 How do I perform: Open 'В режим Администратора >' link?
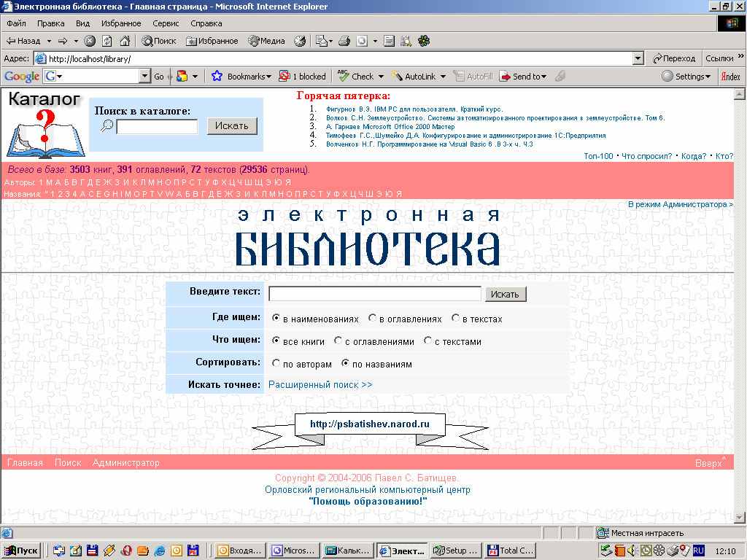click(x=681, y=204)
